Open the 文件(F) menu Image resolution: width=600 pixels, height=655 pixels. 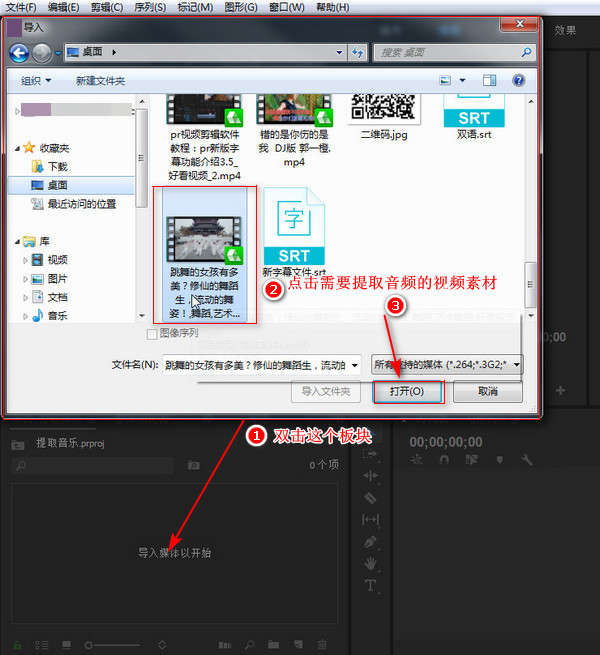coord(20,8)
